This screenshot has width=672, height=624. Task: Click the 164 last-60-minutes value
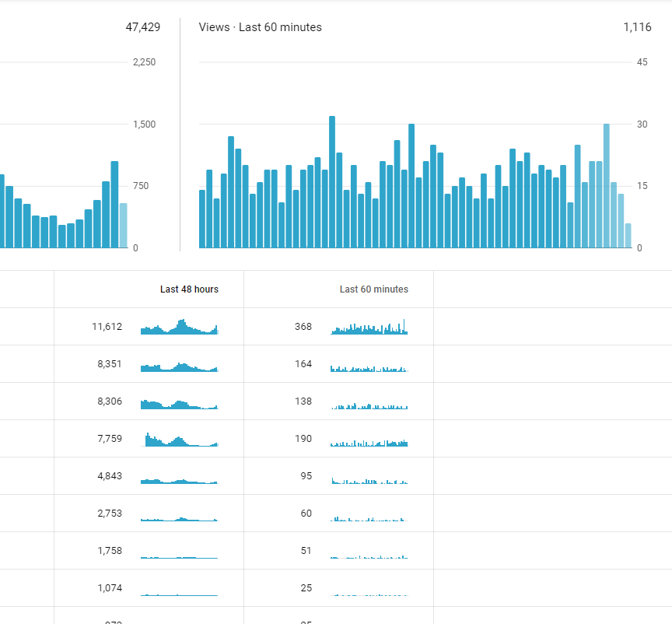(x=303, y=363)
